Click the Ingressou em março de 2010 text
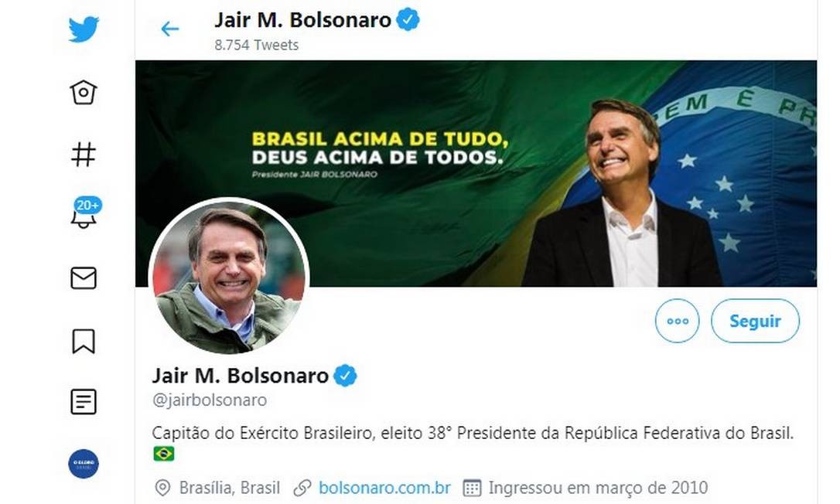The height and width of the screenshot is (504, 840). coord(598,488)
